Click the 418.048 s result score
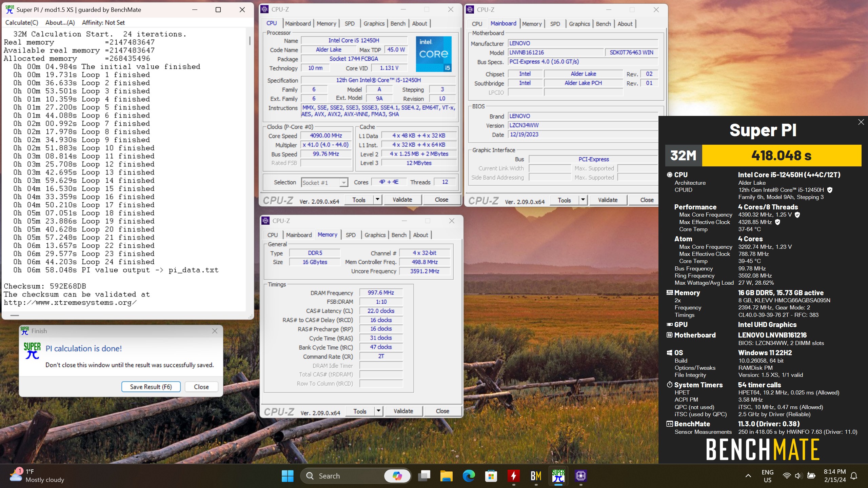 point(781,156)
